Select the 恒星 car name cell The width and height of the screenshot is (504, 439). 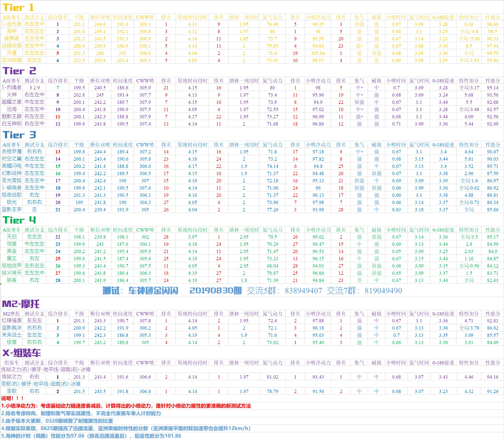[x=12, y=244]
